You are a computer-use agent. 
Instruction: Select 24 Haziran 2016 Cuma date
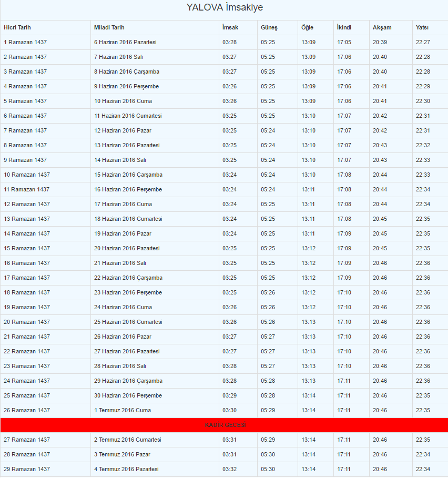click(123, 307)
